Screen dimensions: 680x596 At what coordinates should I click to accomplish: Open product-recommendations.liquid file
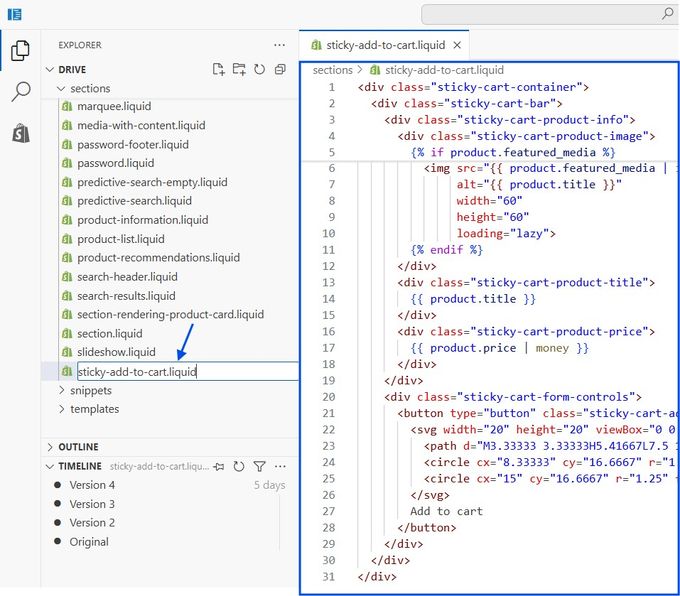(158, 258)
